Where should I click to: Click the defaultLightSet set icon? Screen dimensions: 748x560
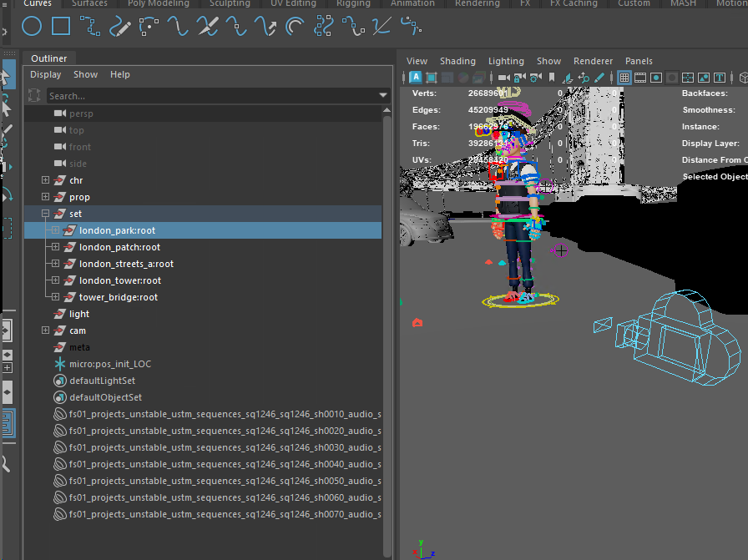[59, 381]
